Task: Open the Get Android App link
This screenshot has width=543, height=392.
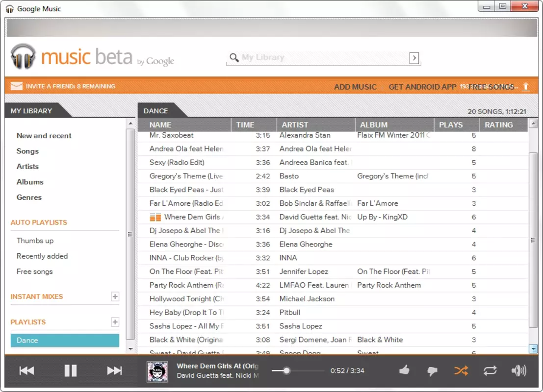Action: pos(422,87)
